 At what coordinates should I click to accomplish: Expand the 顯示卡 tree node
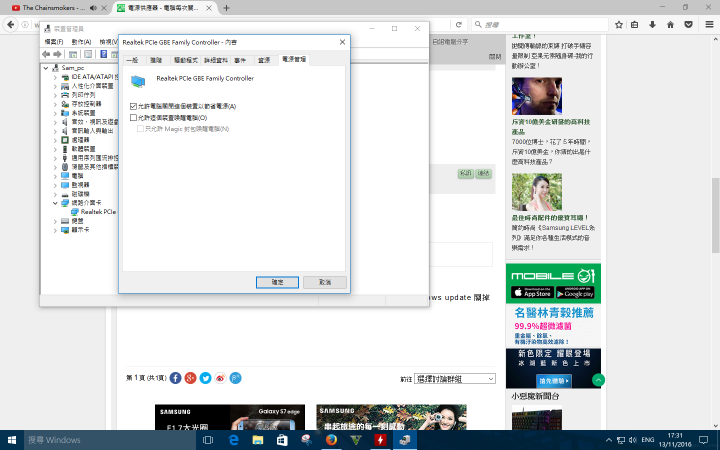click(55, 230)
